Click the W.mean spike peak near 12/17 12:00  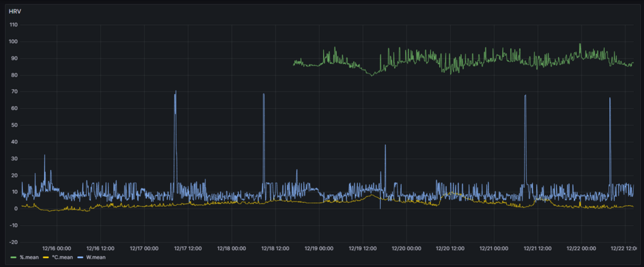[x=175, y=92]
